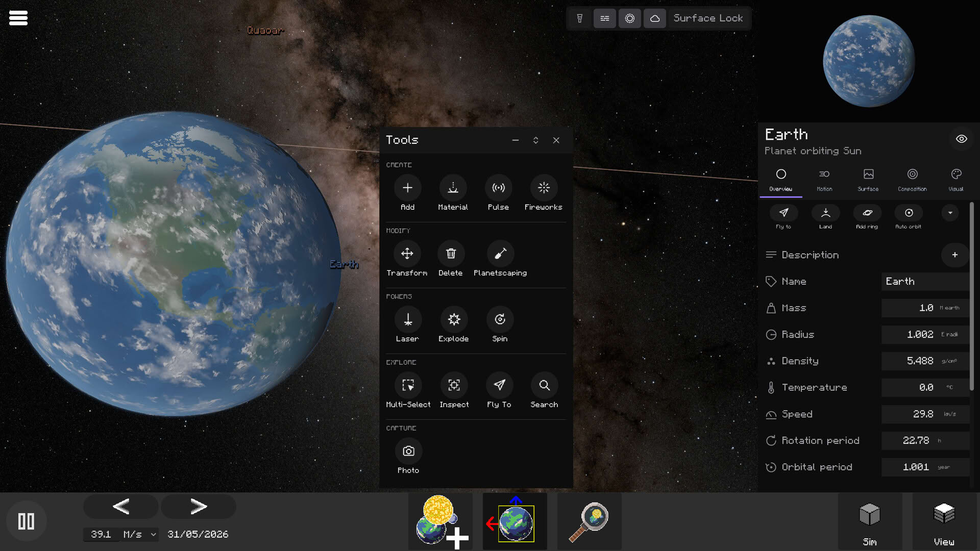Toggle the labels list view option
The image size is (980, 551).
605,18
